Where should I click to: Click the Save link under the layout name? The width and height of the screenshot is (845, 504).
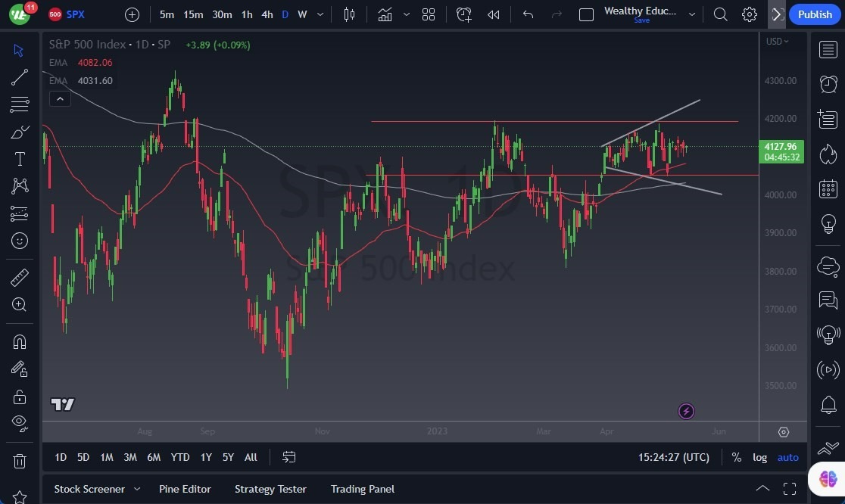click(x=641, y=20)
